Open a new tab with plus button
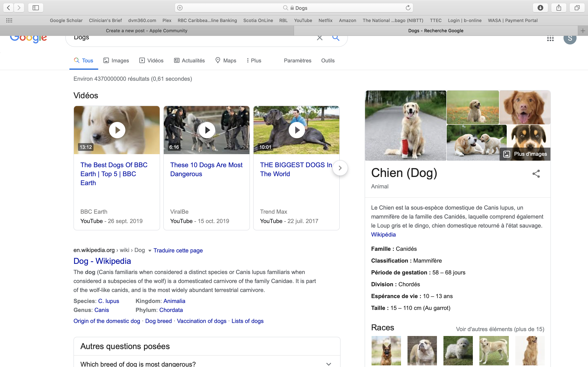This screenshot has width=588, height=367. point(583,31)
